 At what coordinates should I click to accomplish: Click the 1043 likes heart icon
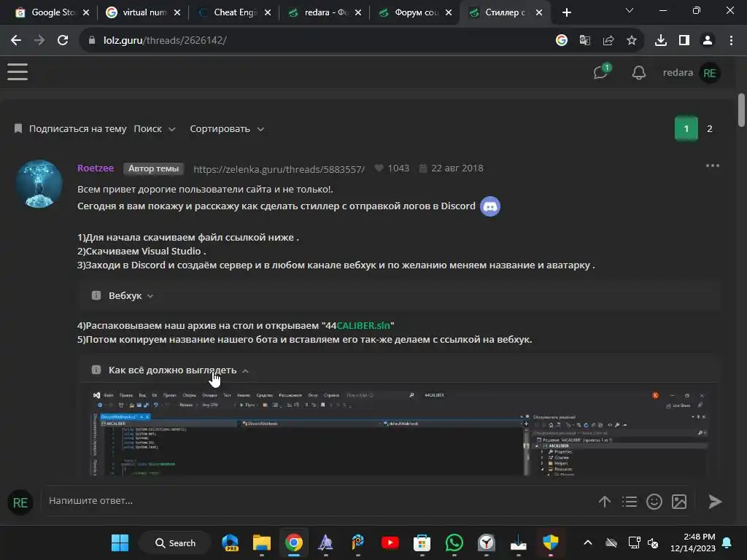coord(379,168)
